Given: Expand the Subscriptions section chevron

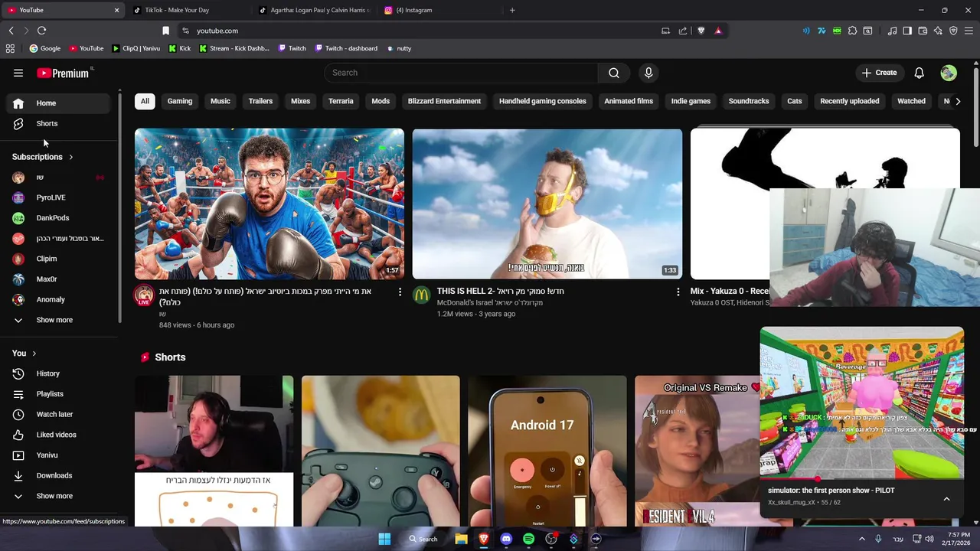Looking at the screenshot, I should tap(70, 157).
